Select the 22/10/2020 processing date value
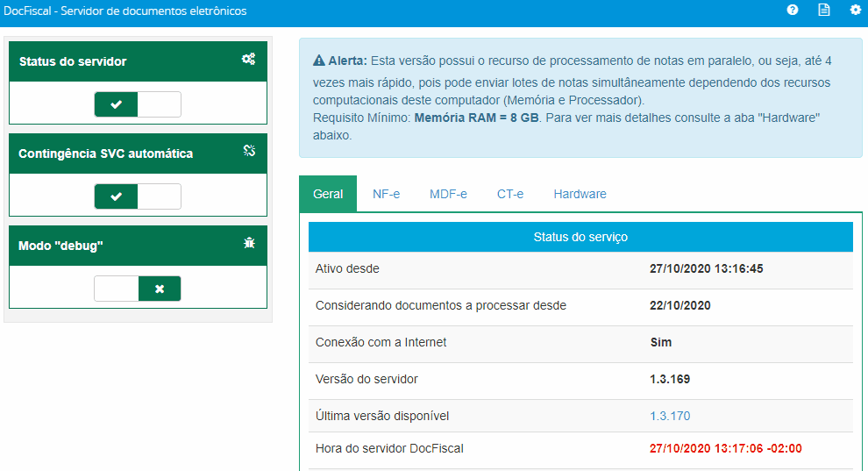 679,305
